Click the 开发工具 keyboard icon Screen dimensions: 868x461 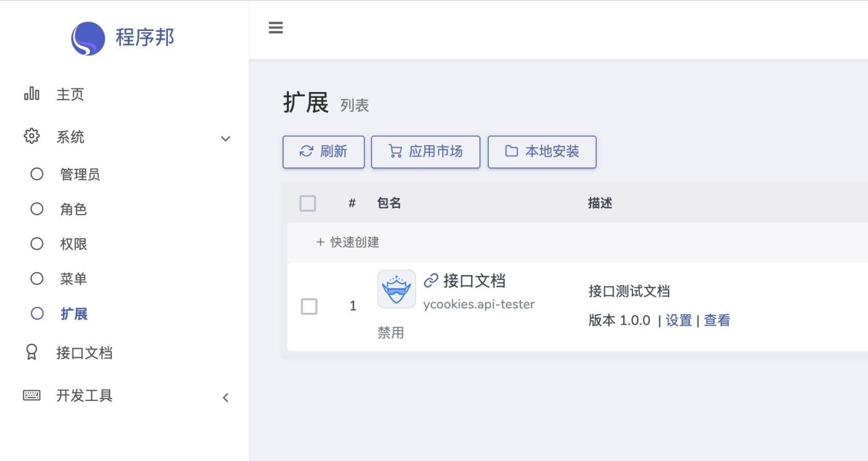point(32,395)
